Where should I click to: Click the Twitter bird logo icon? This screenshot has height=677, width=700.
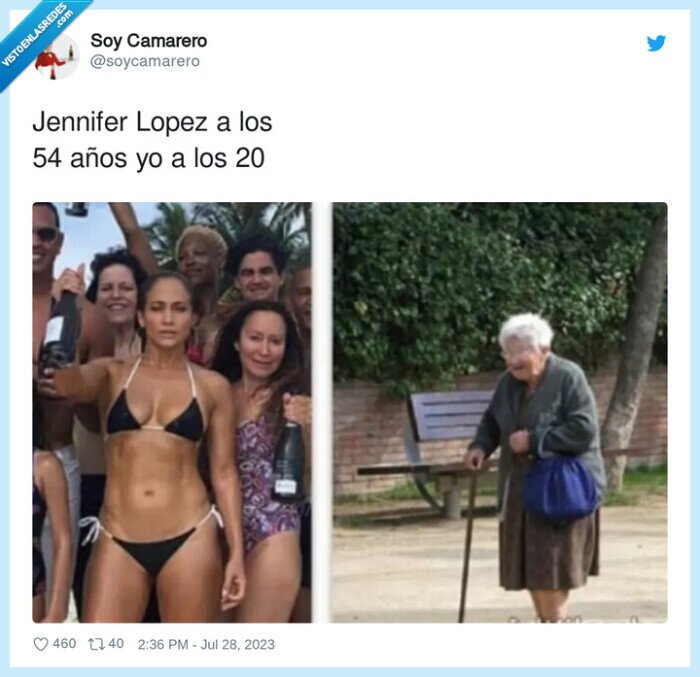tap(656, 43)
